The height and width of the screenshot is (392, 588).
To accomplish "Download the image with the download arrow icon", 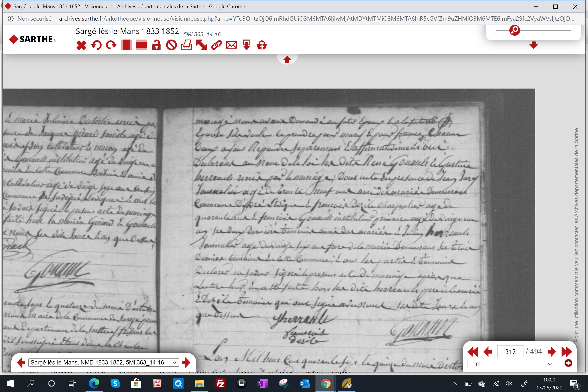I will [x=247, y=45].
